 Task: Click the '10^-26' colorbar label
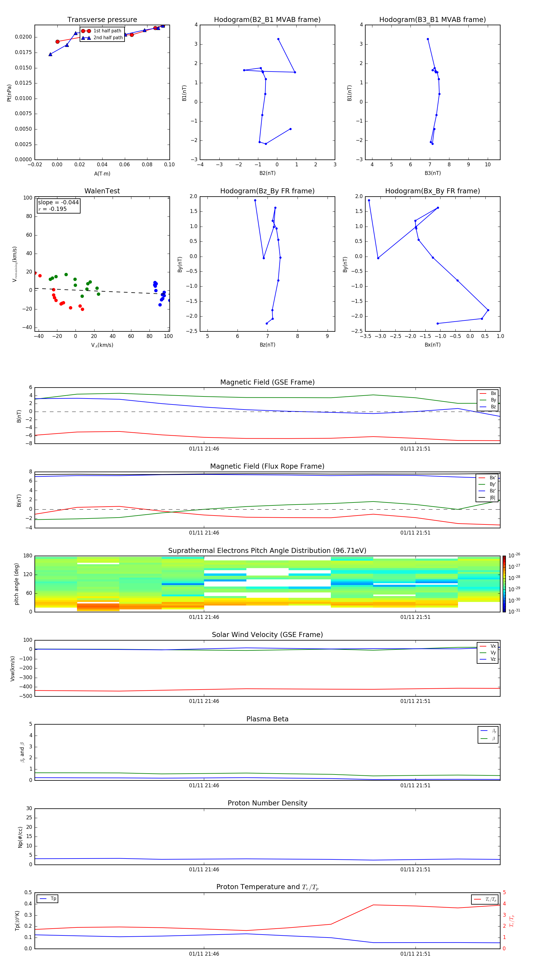514,555
